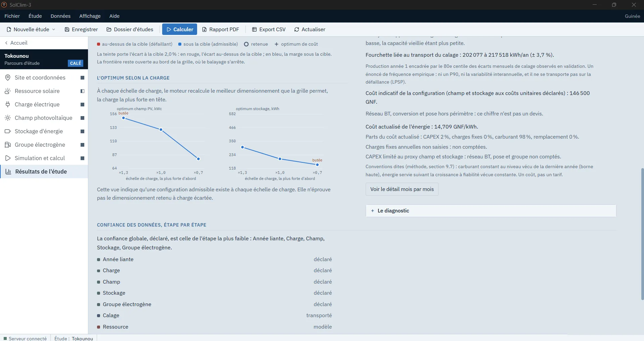Click the Année liante déclaré row
Viewport: 644px width, 341px height.
tap(214, 259)
